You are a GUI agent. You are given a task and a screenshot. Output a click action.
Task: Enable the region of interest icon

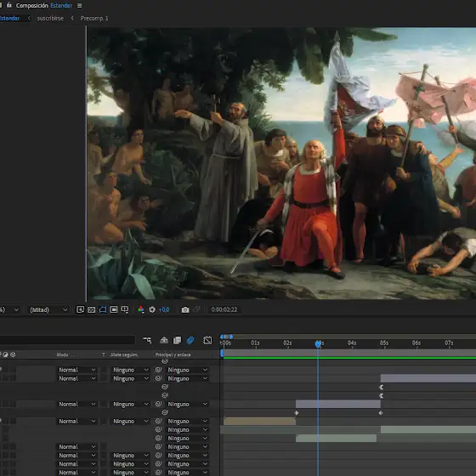pos(114,309)
